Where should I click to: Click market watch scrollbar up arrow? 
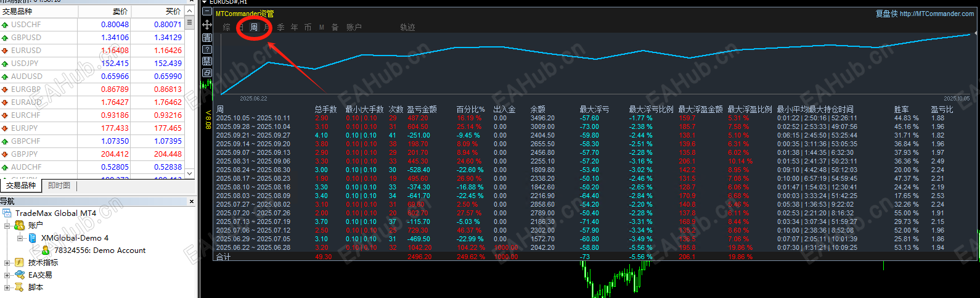(x=190, y=11)
